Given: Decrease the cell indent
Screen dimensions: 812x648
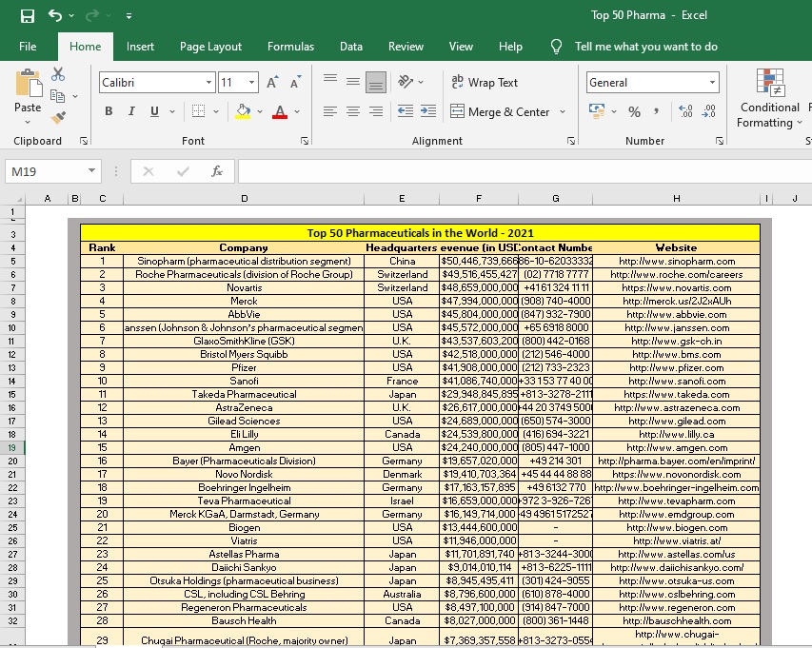Looking at the screenshot, I should click(x=405, y=111).
